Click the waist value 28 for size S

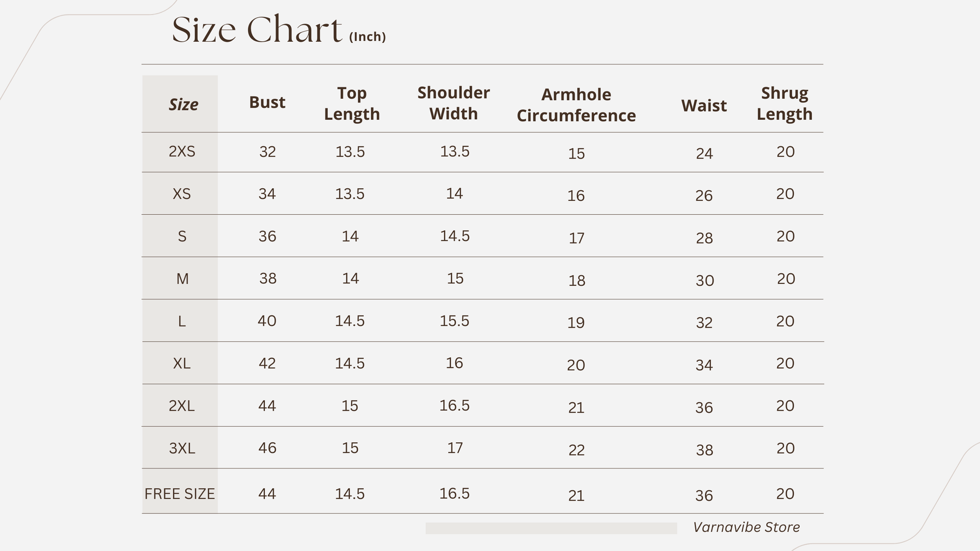pyautogui.click(x=704, y=238)
